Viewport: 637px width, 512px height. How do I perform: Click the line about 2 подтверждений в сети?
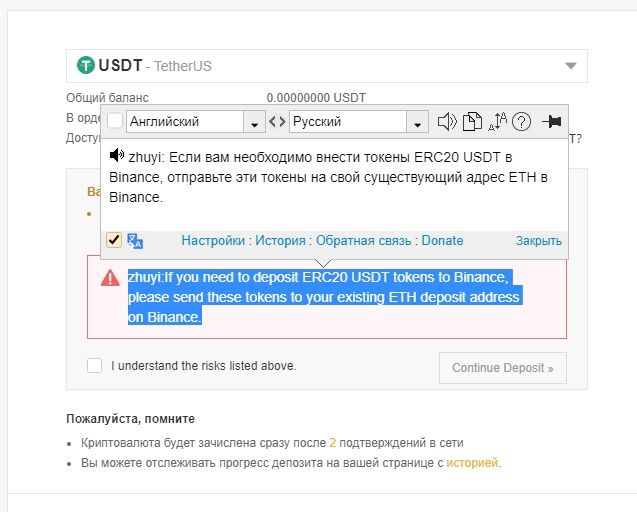pyautogui.click(x=272, y=443)
